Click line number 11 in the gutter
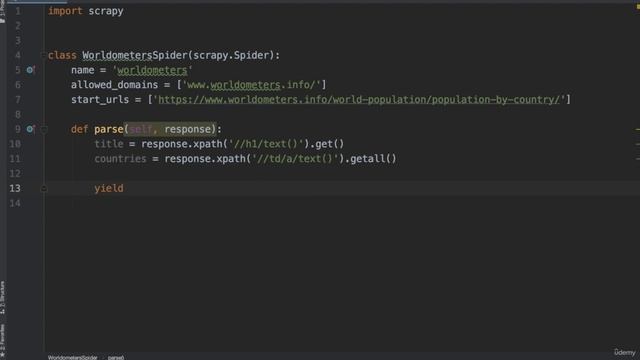640x360 pixels. point(15,159)
